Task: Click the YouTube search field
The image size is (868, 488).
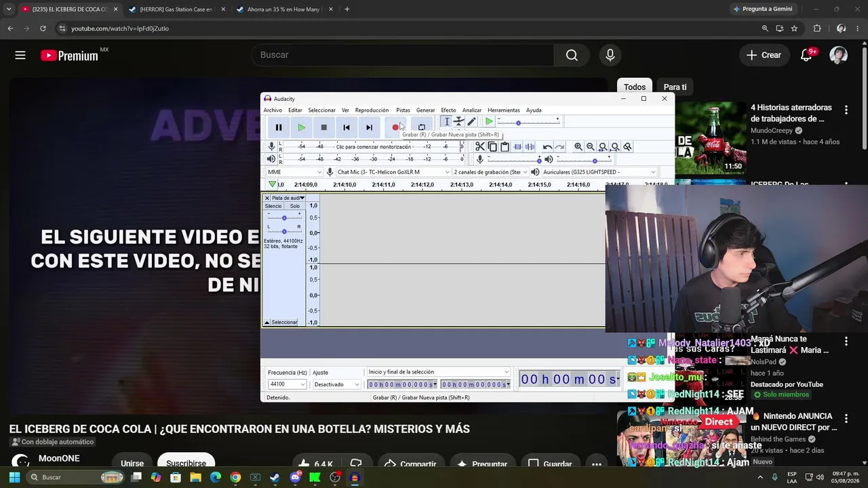Action: (x=403, y=55)
